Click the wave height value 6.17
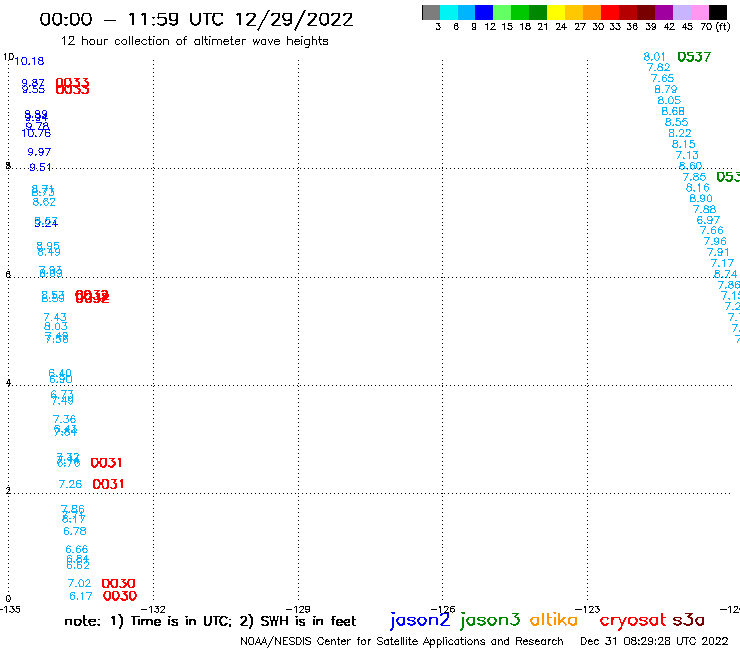This screenshot has height=650, width=740. click(x=81, y=596)
